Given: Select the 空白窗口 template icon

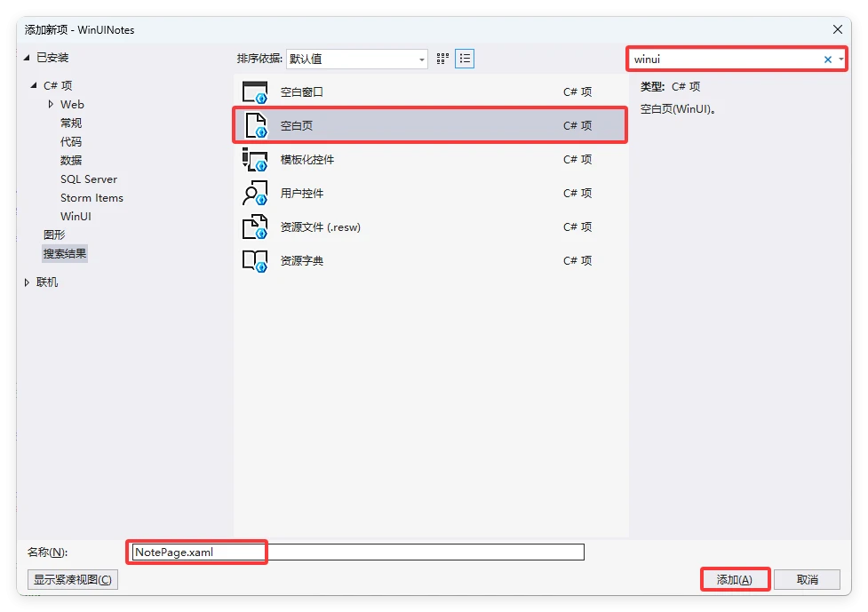Looking at the screenshot, I should pyautogui.click(x=255, y=92).
